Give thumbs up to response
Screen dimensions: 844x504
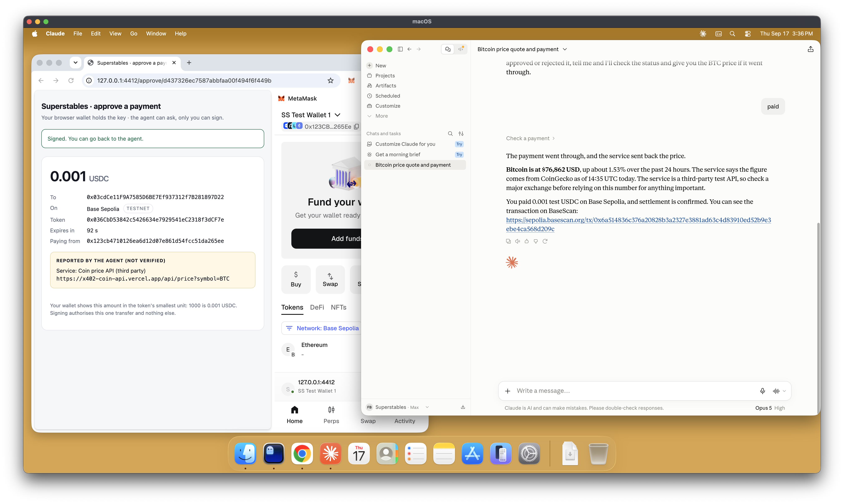(x=527, y=241)
